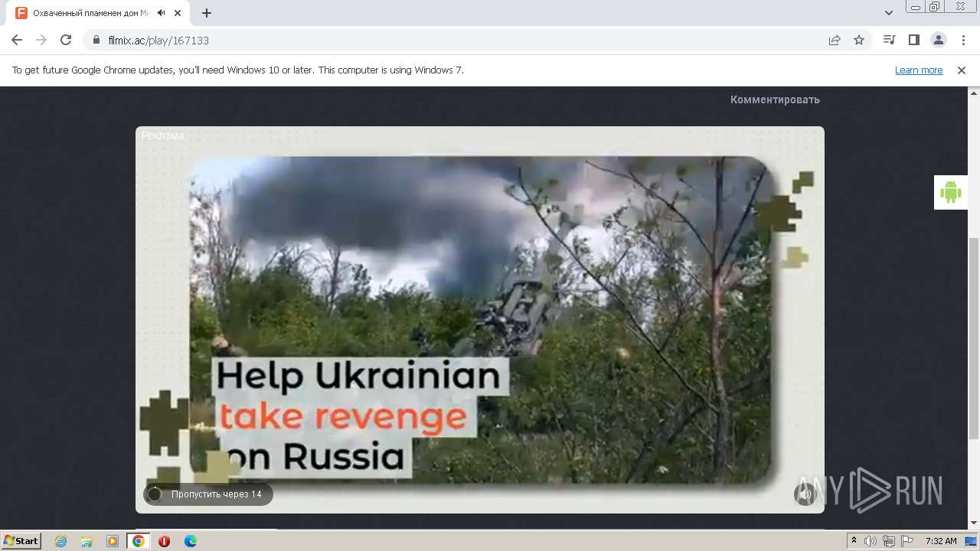
Task: Go forward to the next page
Action: pyautogui.click(x=41, y=40)
